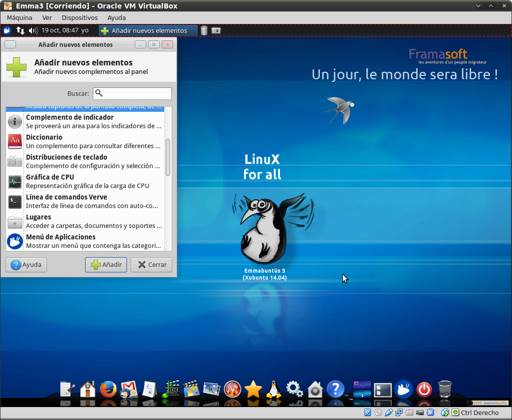The width and height of the screenshot is (512, 420).
Task: Open the trash can in the dock
Action: 445,389
